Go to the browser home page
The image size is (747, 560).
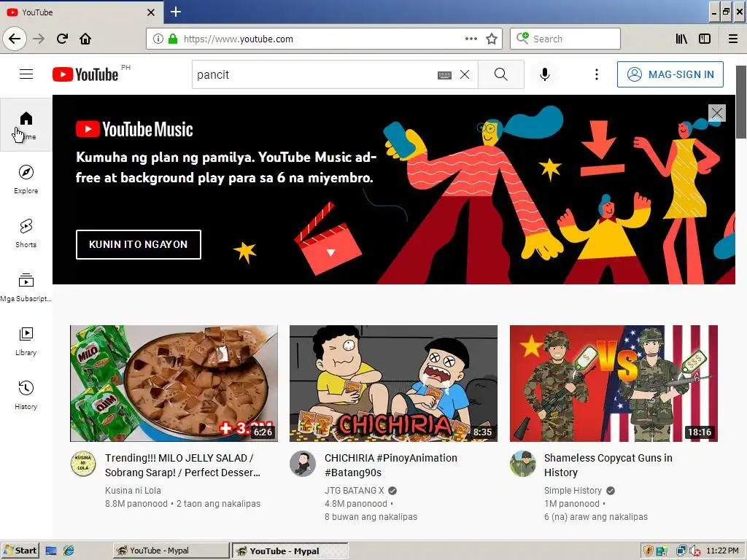[x=85, y=39]
